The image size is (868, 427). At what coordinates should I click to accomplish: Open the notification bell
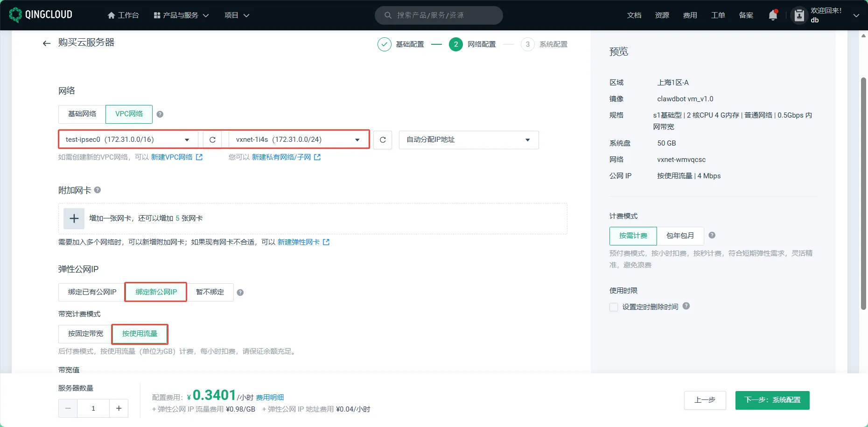773,15
